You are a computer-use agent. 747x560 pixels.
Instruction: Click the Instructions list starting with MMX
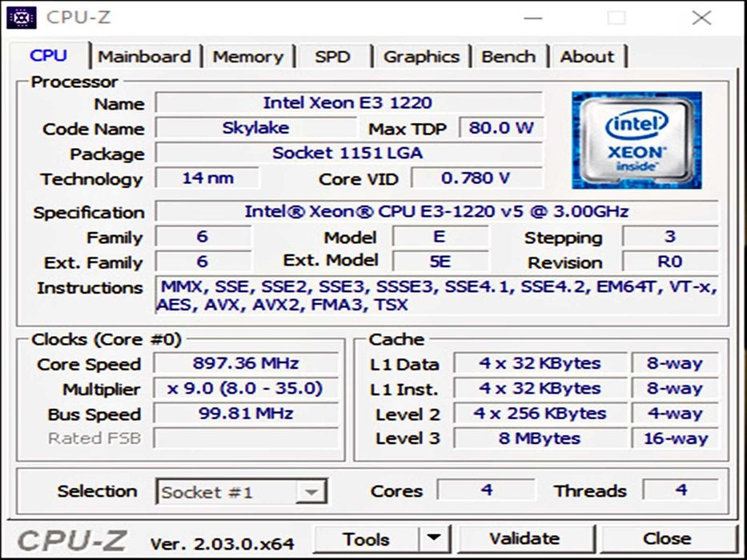click(x=437, y=294)
